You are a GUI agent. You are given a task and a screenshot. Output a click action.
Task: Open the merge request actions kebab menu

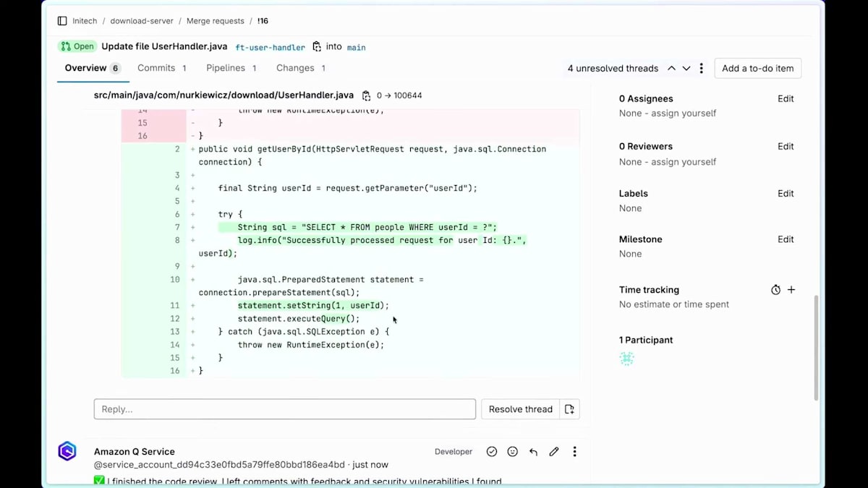point(701,68)
